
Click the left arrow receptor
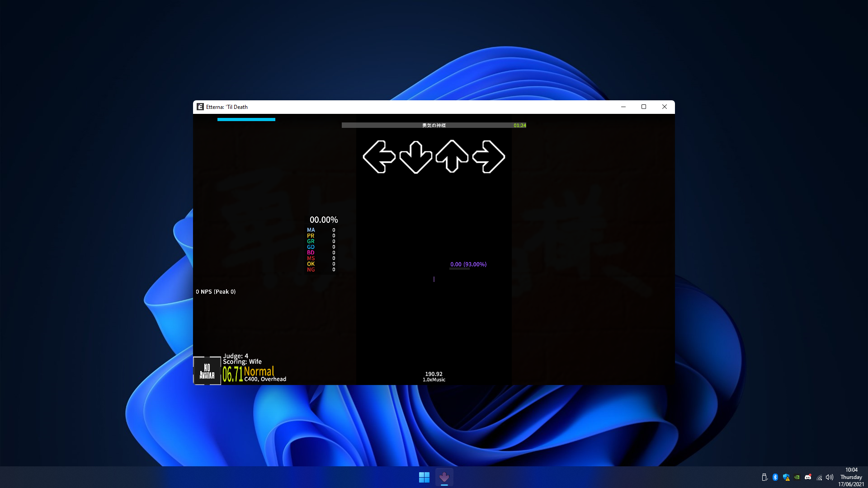pos(380,158)
